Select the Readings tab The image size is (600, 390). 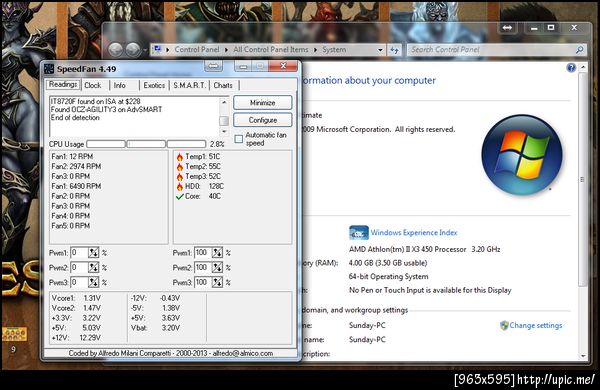pos(63,85)
